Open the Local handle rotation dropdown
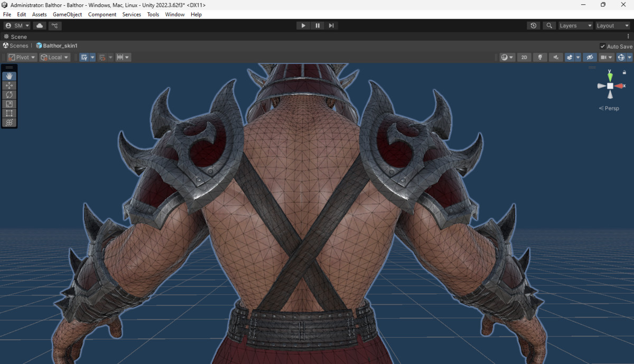Image resolution: width=634 pixels, height=364 pixels. [55, 57]
